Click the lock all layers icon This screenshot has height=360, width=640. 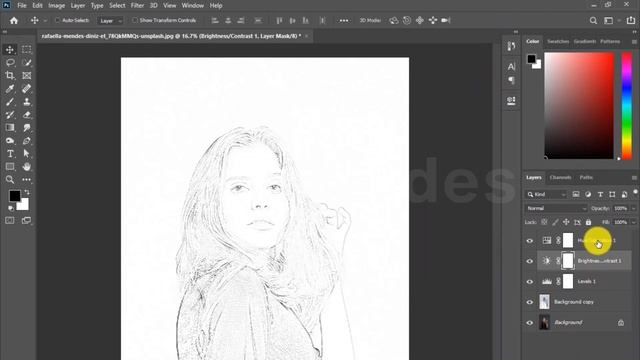(x=588, y=222)
